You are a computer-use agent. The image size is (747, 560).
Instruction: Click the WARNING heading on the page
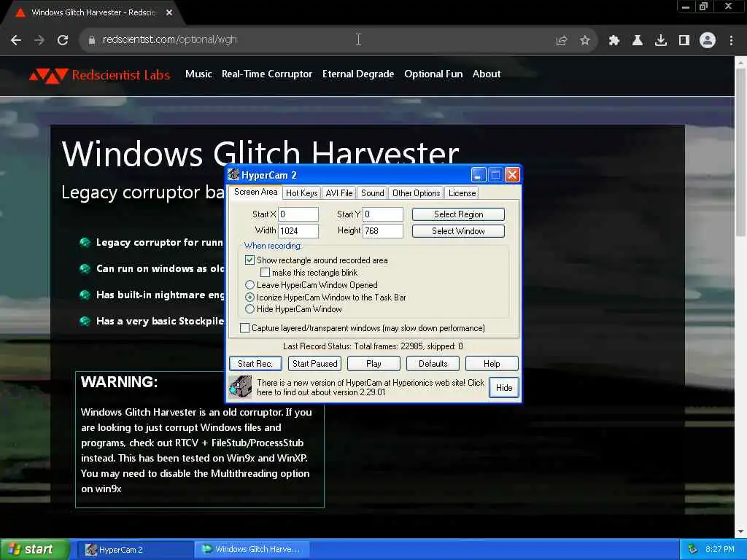tap(119, 382)
